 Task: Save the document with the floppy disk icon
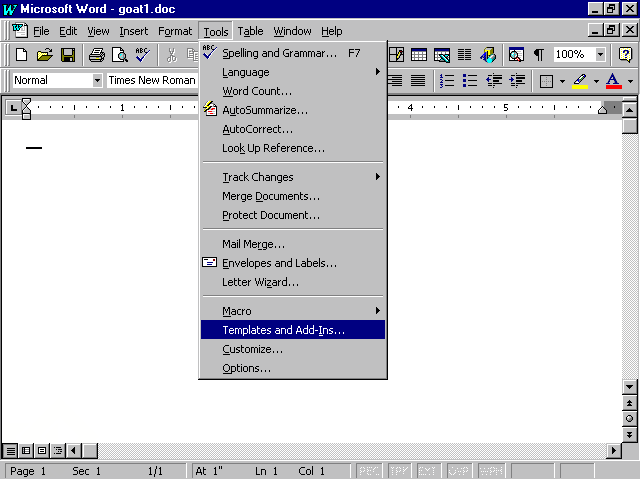click(68, 54)
